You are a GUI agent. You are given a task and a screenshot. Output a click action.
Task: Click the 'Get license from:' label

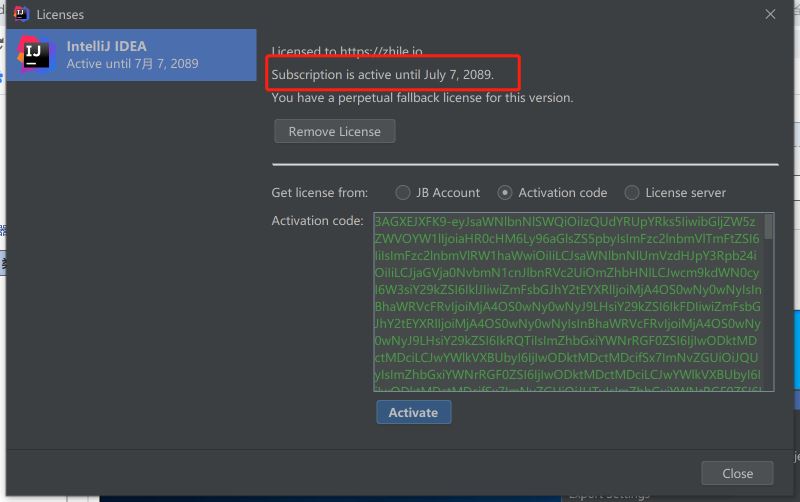(319, 193)
